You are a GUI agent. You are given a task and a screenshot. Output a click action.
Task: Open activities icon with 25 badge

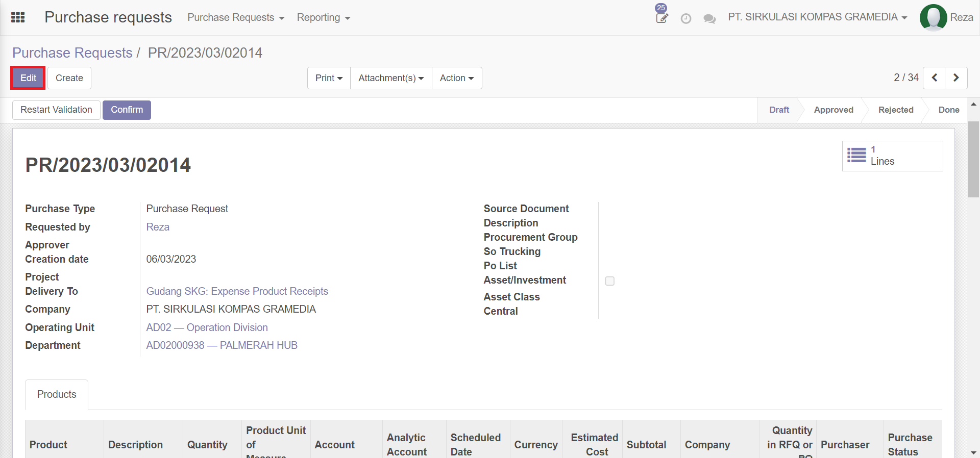point(661,14)
